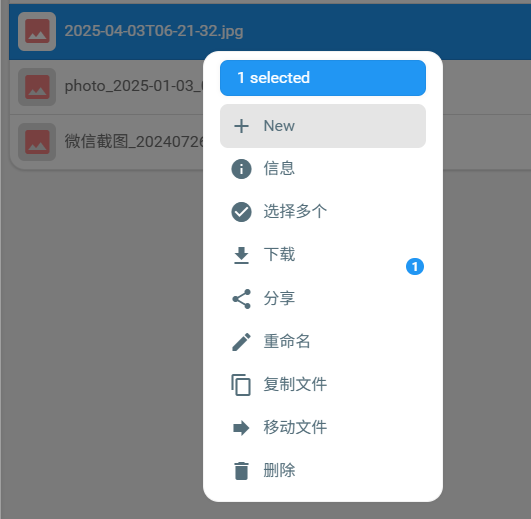Choose 分享 from the menu
The image size is (531, 519).
click(x=323, y=299)
